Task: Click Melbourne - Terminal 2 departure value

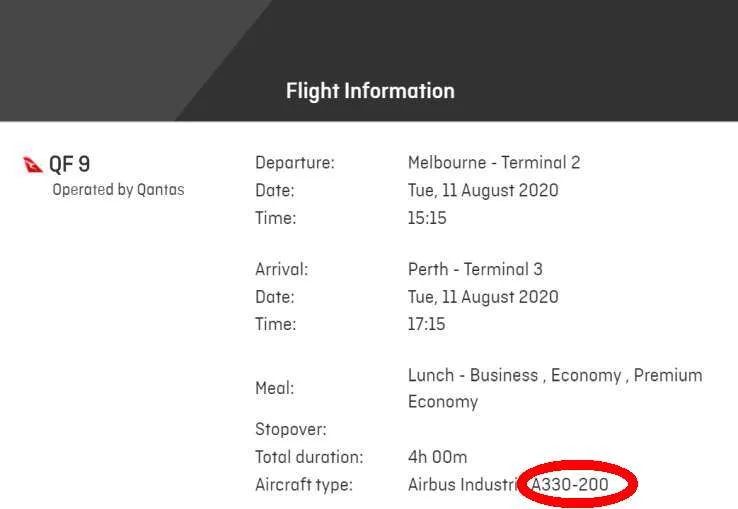Action: [x=494, y=163]
